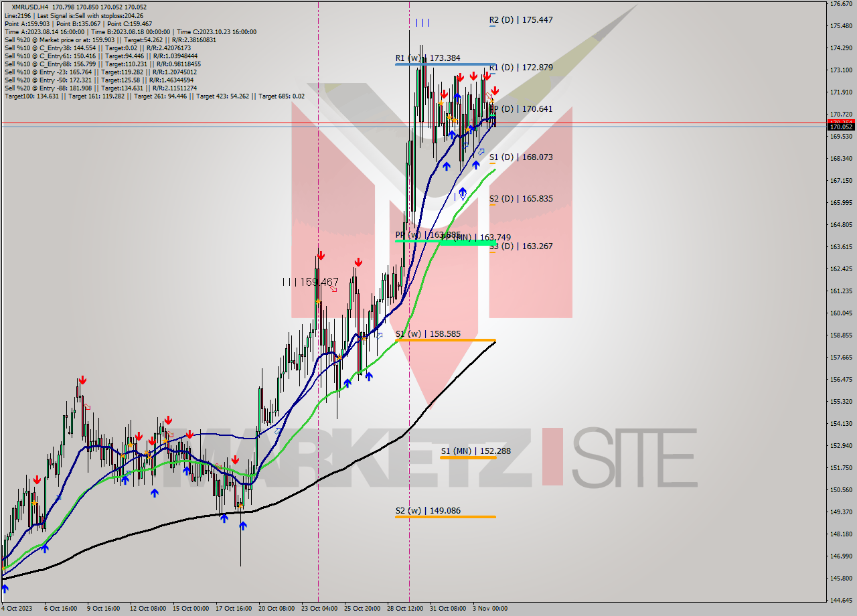Click the 'R1 (w) | 173.384' resistance label
Image resolution: width=857 pixels, height=616 pixels.
pyautogui.click(x=427, y=58)
